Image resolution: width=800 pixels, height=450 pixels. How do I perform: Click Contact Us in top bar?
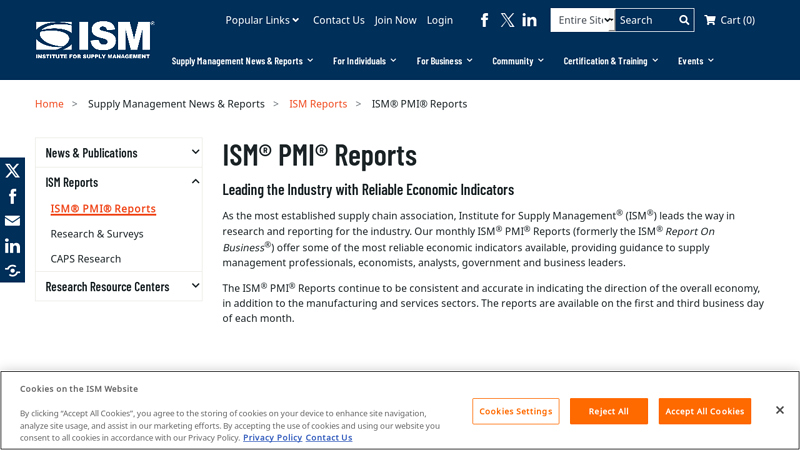point(339,20)
